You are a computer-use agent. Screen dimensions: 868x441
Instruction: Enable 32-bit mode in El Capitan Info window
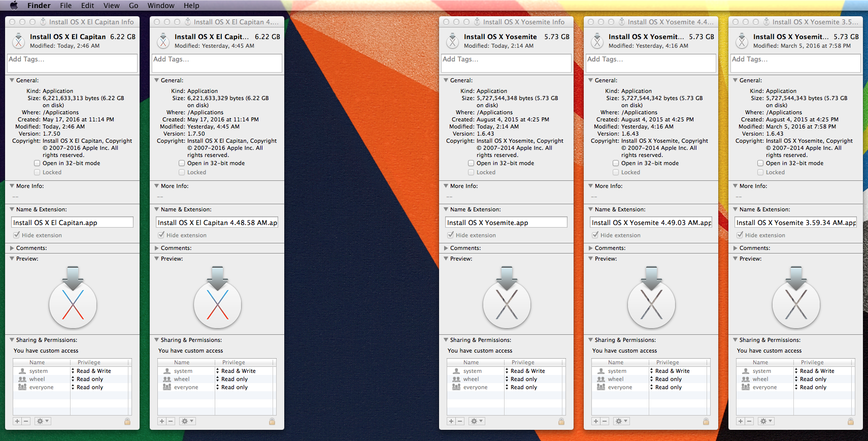coord(37,163)
